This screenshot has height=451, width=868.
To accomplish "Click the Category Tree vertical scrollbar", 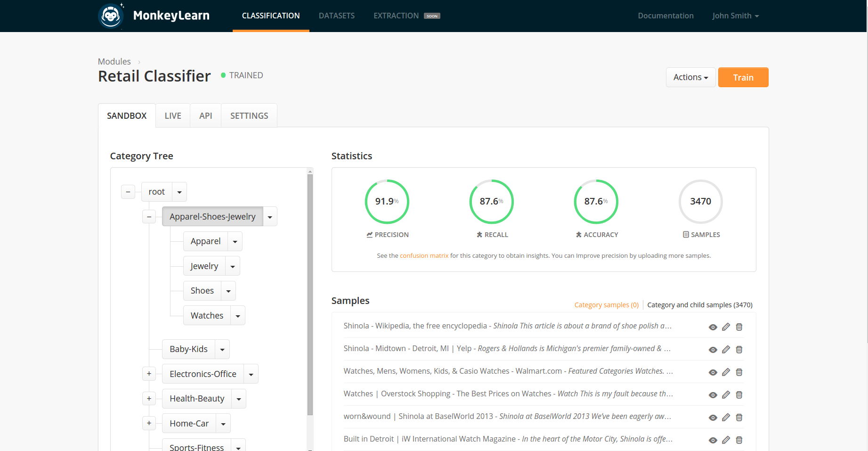I will [x=310, y=295].
